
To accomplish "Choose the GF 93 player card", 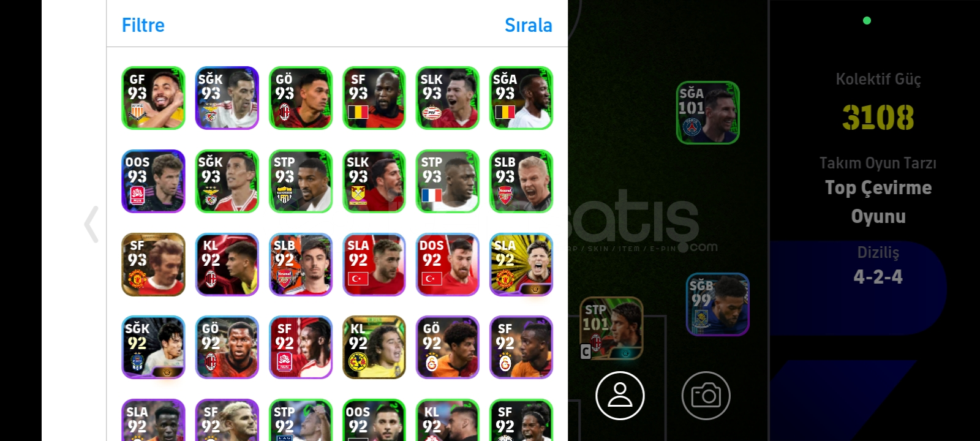I will click(x=153, y=98).
